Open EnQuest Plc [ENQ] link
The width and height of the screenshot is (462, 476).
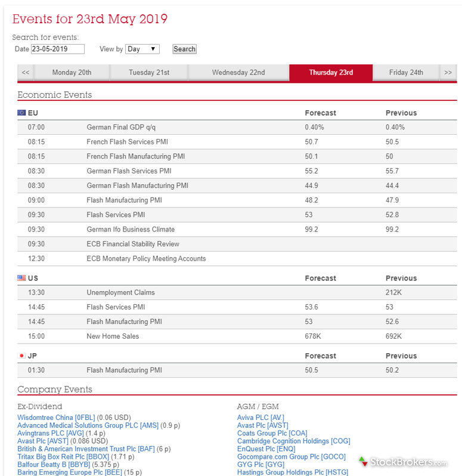click(266, 449)
